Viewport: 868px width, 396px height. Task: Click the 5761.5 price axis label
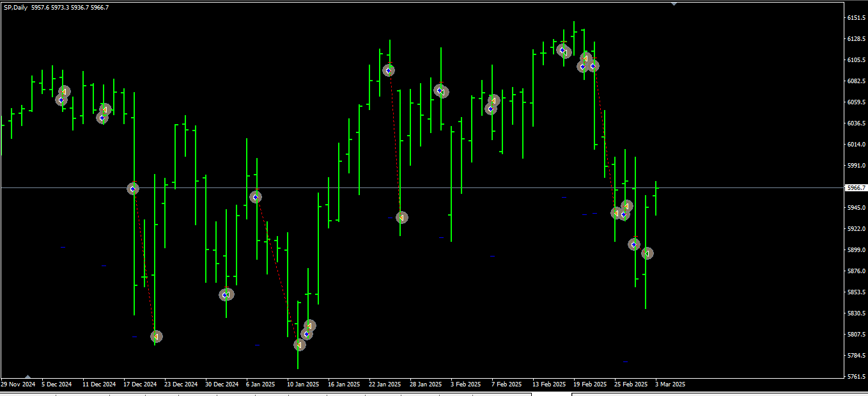(856, 377)
